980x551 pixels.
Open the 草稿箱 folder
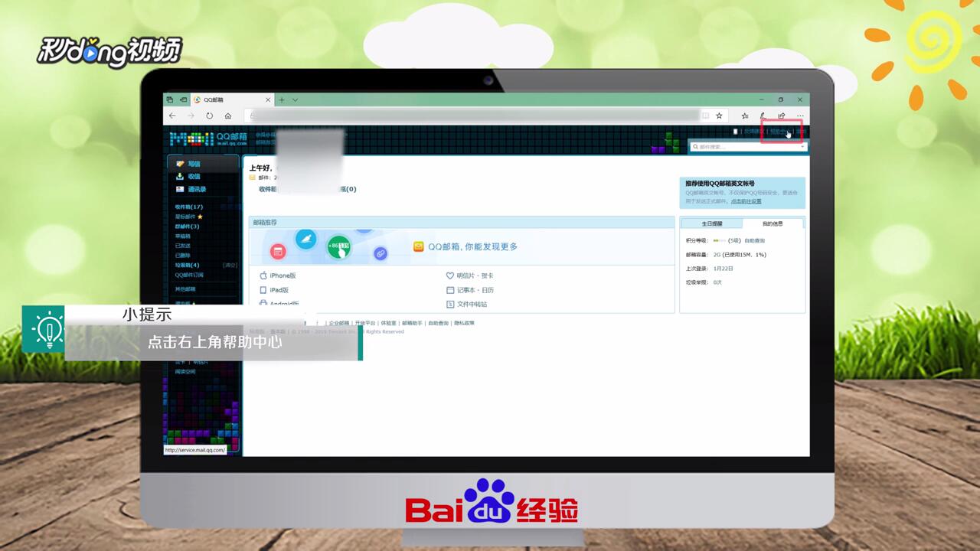(x=182, y=236)
